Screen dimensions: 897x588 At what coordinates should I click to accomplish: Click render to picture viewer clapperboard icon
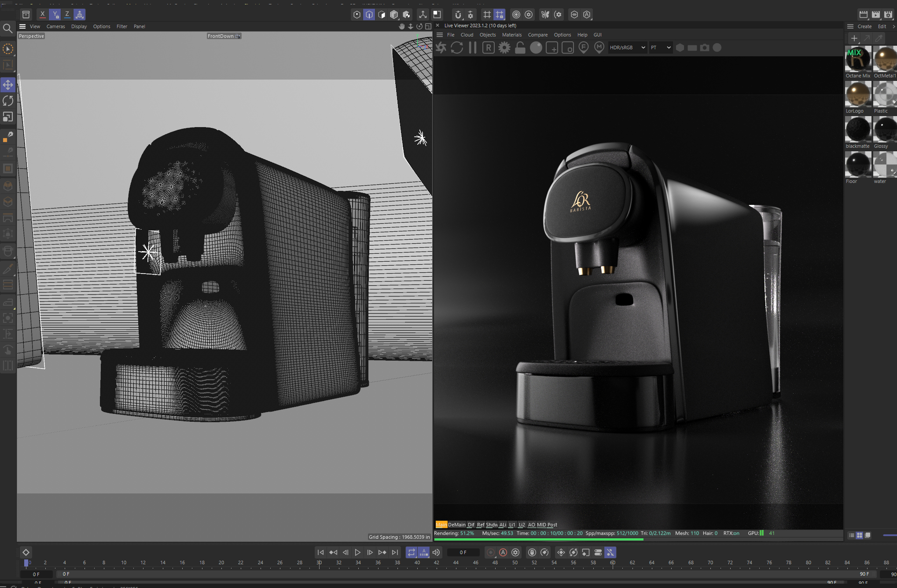tap(876, 15)
